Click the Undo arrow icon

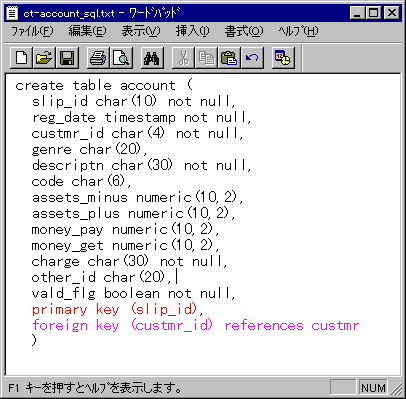tap(252, 58)
